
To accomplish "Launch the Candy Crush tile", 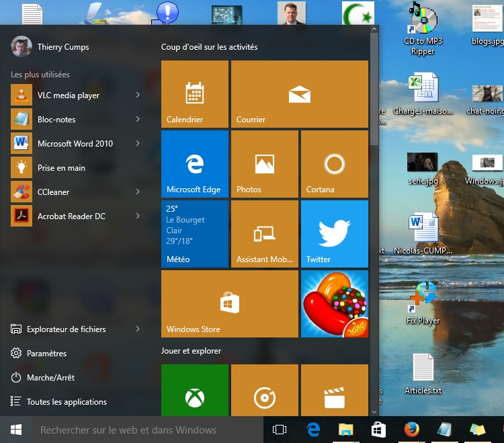I will pyautogui.click(x=335, y=304).
